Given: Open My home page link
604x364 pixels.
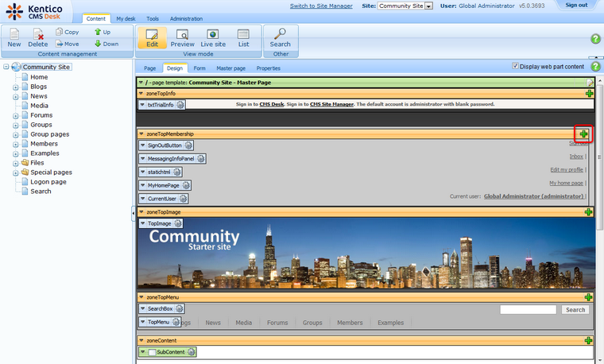Looking at the screenshot, I should click(x=566, y=183).
